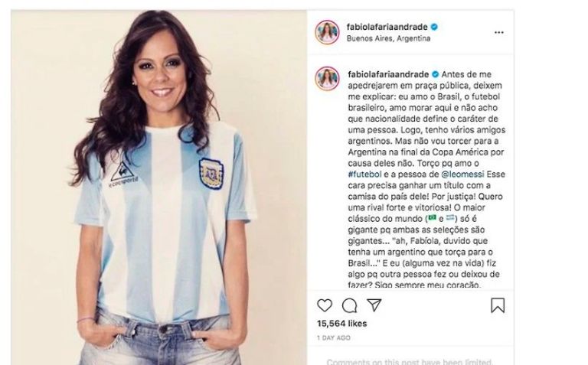588x365 pixels.
Task: Open the @leomessi mention
Action: [x=462, y=174]
